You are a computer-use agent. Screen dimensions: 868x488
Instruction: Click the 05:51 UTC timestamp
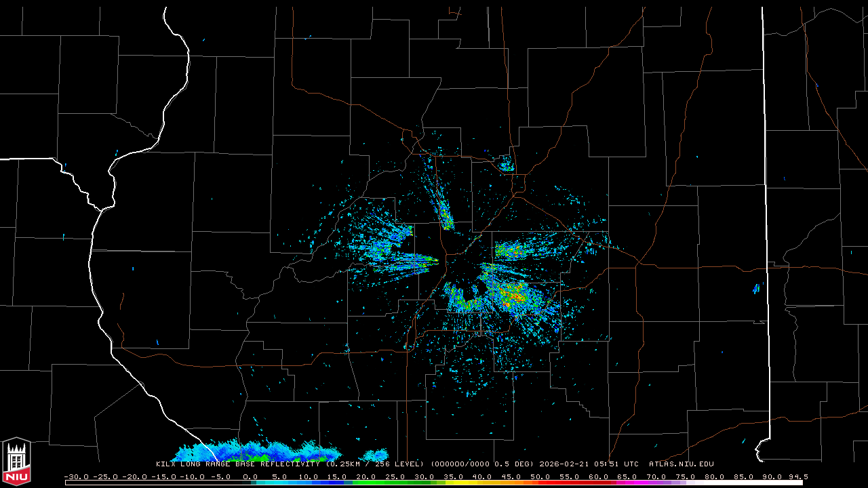pos(616,464)
